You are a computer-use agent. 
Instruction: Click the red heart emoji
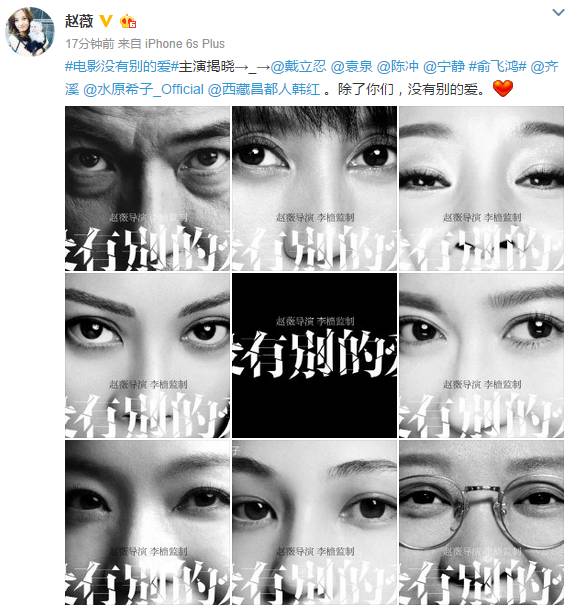pos(503,88)
